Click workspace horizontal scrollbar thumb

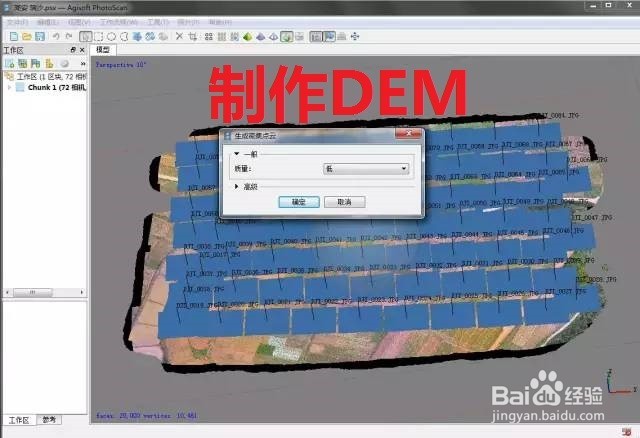click(x=33, y=292)
